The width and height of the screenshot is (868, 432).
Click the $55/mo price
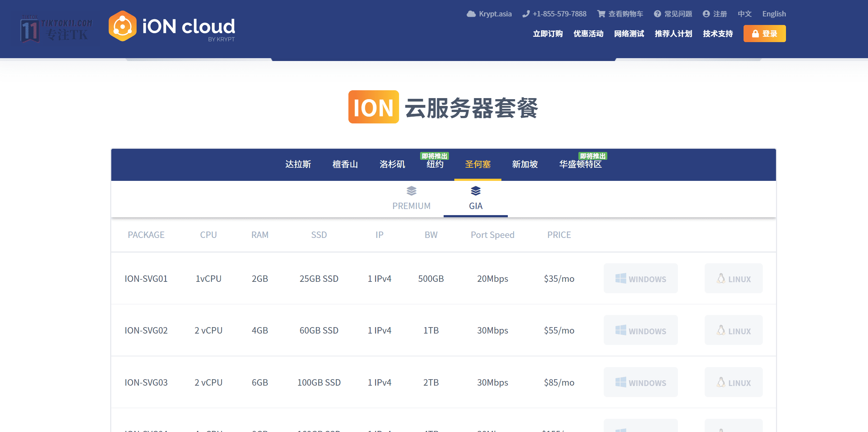559,330
